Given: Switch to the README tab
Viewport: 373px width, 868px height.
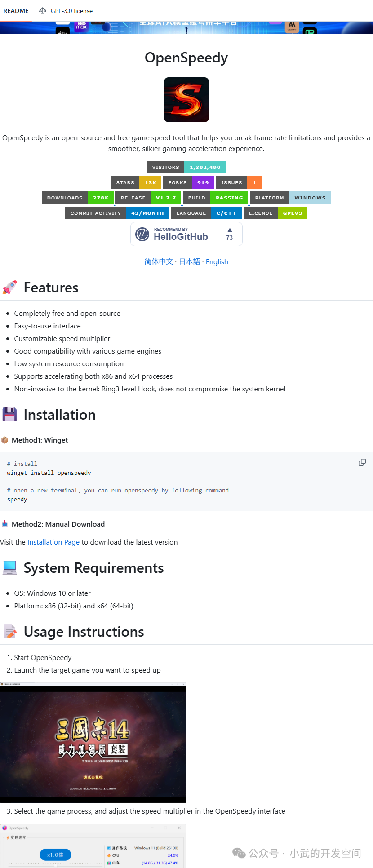Looking at the screenshot, I should (16, 11).
